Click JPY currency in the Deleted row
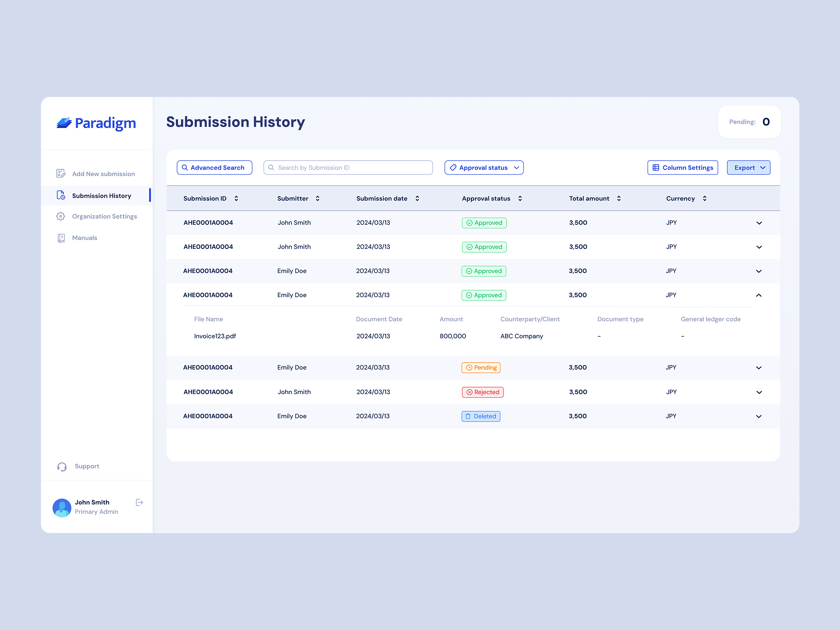This screenshot has width=840, height=630. pyautogui.click(x=671, y=416)
